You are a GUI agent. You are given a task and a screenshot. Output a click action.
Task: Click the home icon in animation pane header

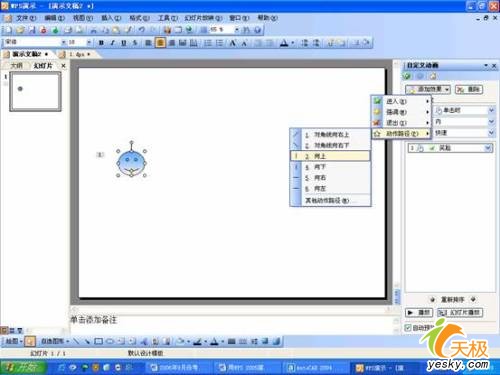click(433, 76)
